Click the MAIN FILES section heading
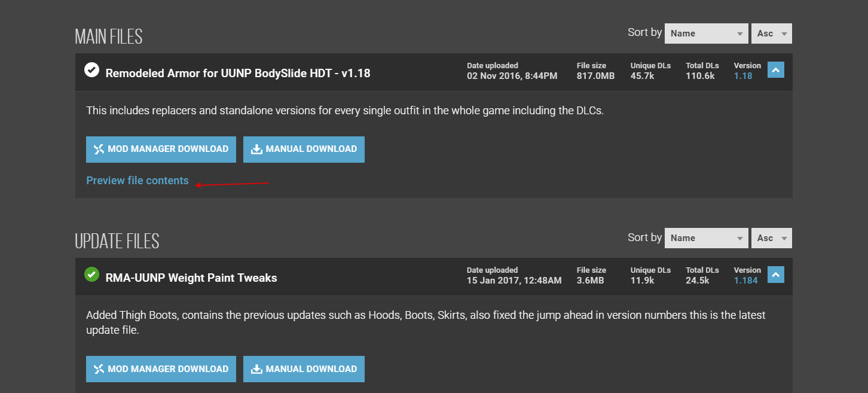 coord(109,36)
